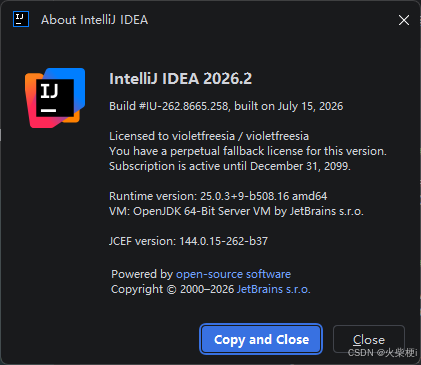Close the About dialog with the X
The height and width of the screenshot is (365, 421).
(x=404, y=20)
